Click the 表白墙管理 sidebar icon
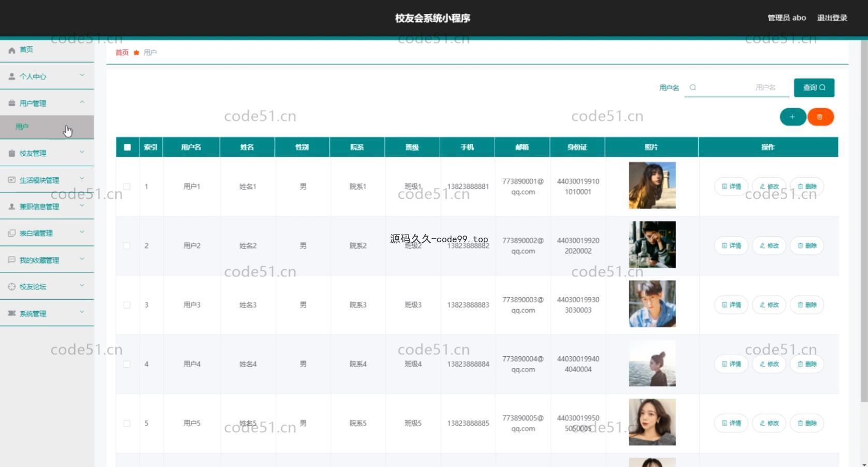 tap(11, 233)
